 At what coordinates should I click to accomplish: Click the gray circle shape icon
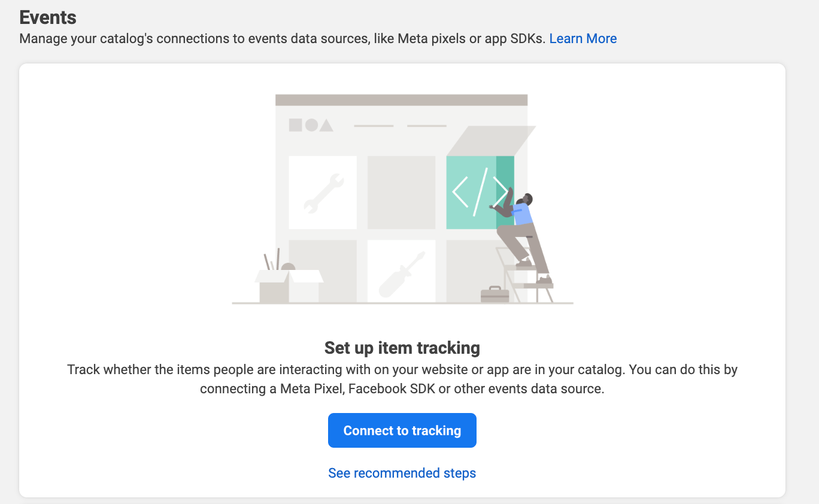(x=311, y=125)
